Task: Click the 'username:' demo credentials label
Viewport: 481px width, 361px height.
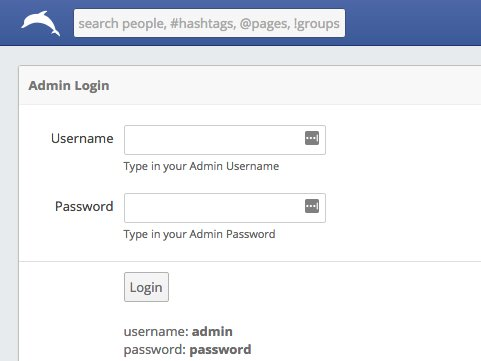Action: coord(156,332)
